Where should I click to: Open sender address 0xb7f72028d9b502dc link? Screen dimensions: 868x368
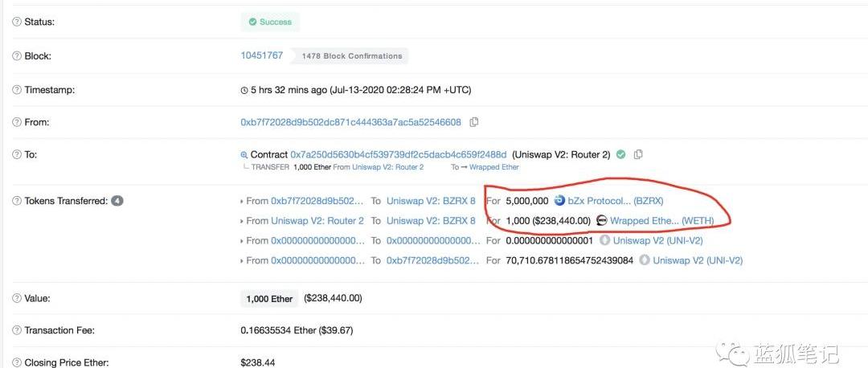pyautogui.click(x=350, y=122)
